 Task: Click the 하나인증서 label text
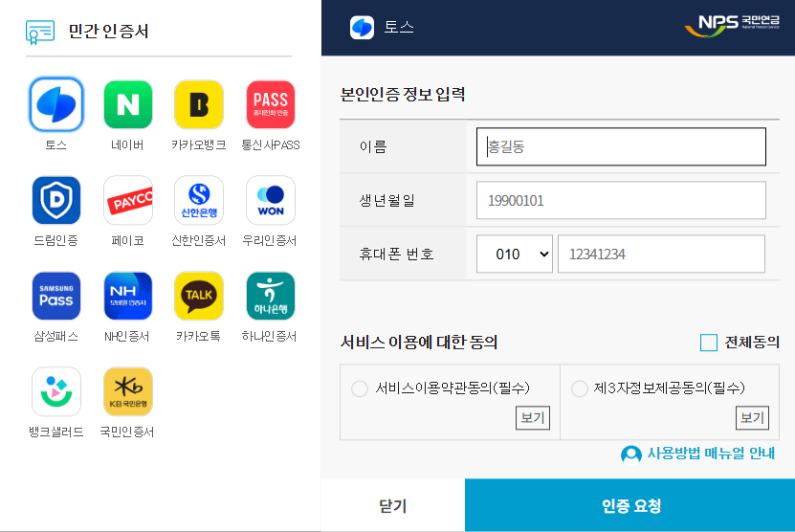(x=270, y=336)
